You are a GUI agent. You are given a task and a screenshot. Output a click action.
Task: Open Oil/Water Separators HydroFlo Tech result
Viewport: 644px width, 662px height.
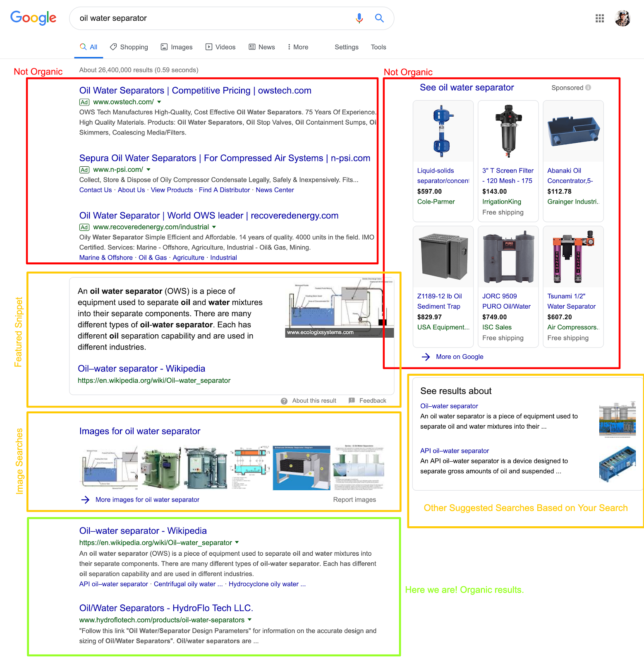tap(166, 608)
